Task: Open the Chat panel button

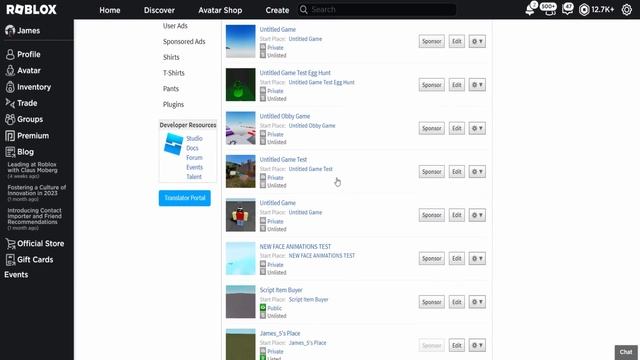Action: tap(626, 352)
